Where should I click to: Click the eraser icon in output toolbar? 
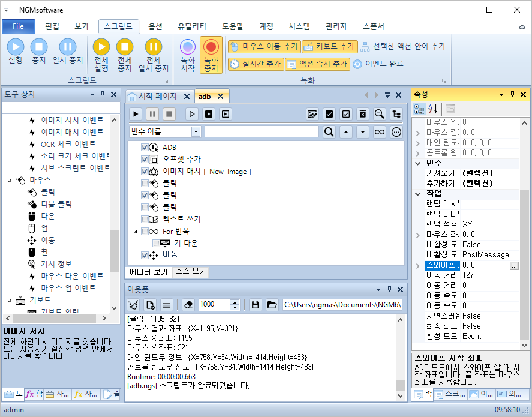[189, 305]
